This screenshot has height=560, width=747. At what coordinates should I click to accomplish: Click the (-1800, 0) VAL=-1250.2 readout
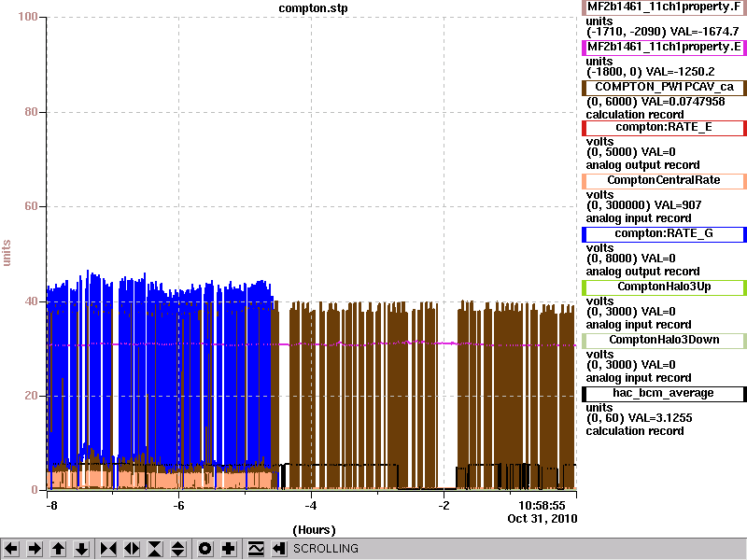pos(650,72)
